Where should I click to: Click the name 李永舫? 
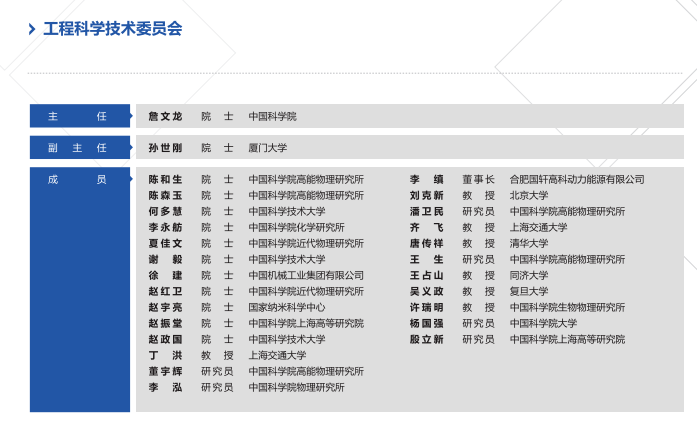(165, 228)
